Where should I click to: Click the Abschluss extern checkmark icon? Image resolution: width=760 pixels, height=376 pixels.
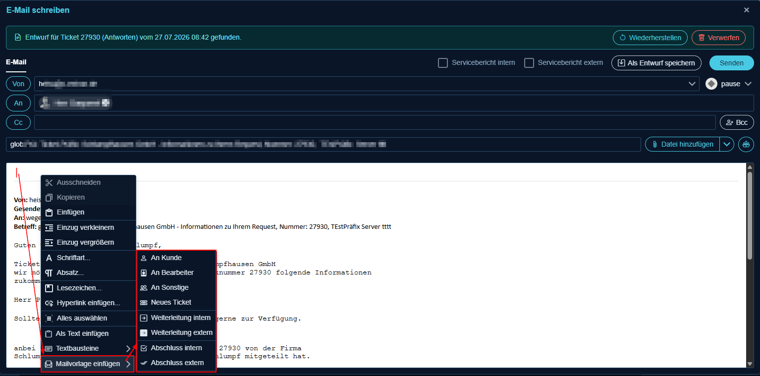click(143, 363)
